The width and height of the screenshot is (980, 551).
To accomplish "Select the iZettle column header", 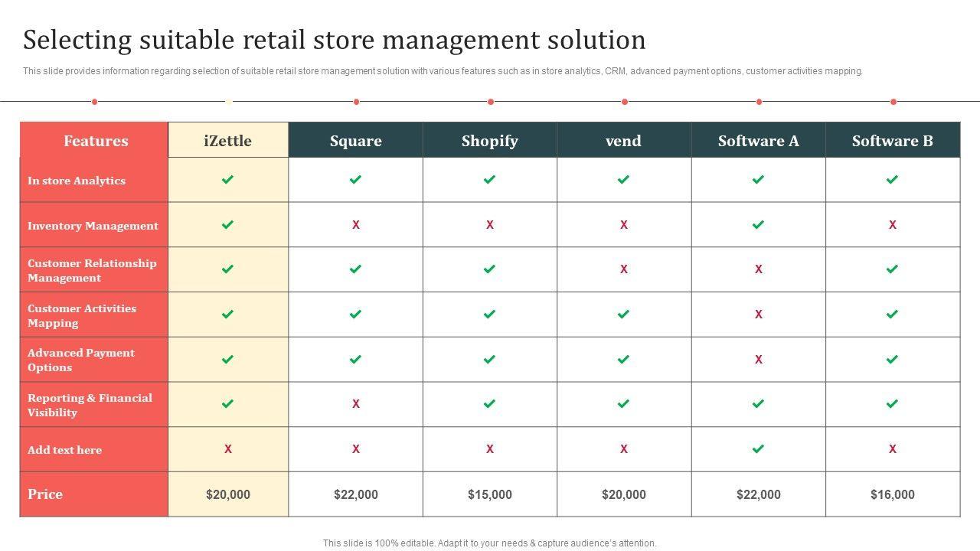I will (228, 141).
